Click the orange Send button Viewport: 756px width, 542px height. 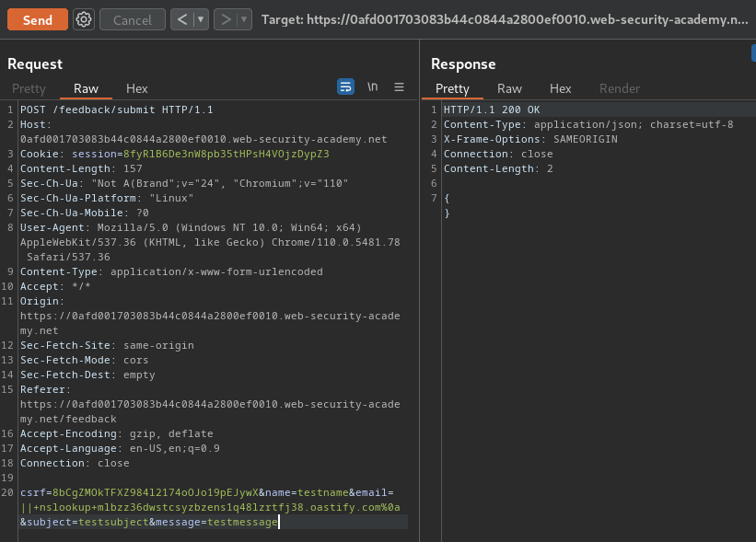(x=38, y=19)
